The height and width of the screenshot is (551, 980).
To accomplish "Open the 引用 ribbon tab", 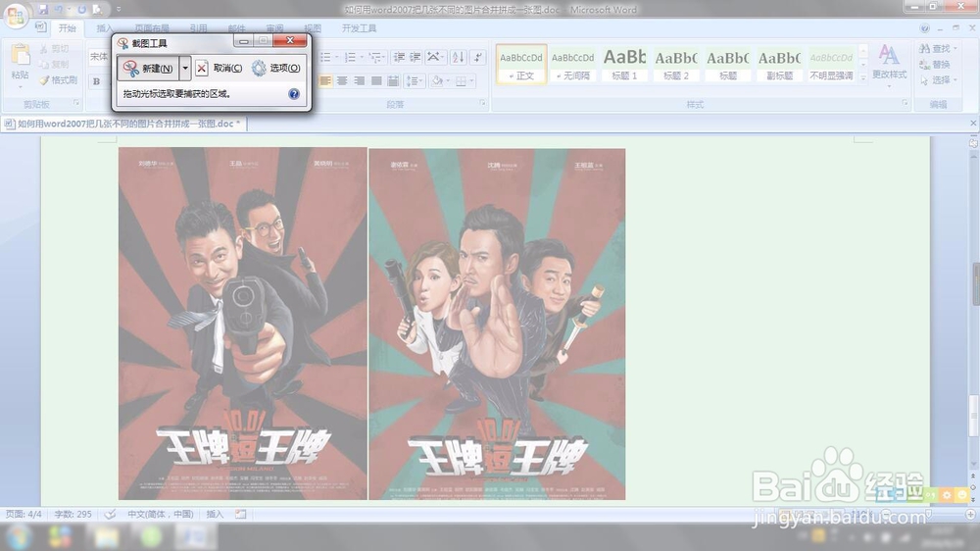I will coord(199,28).
